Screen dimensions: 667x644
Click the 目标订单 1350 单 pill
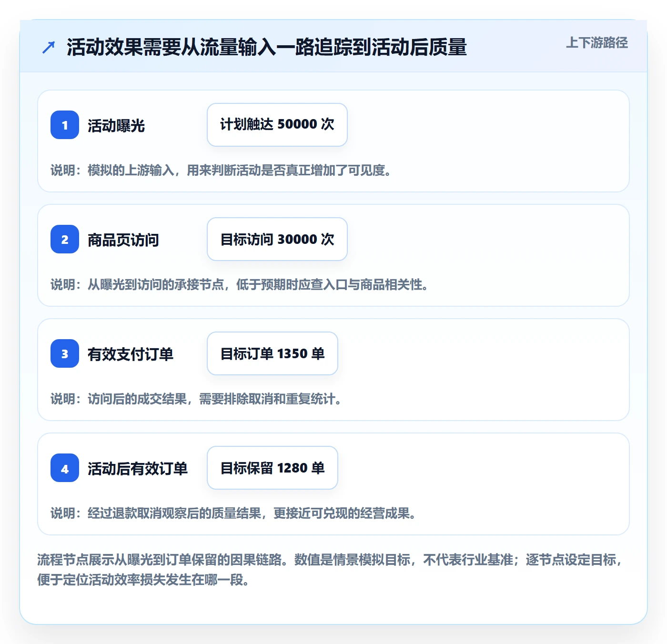pos(273,353)
